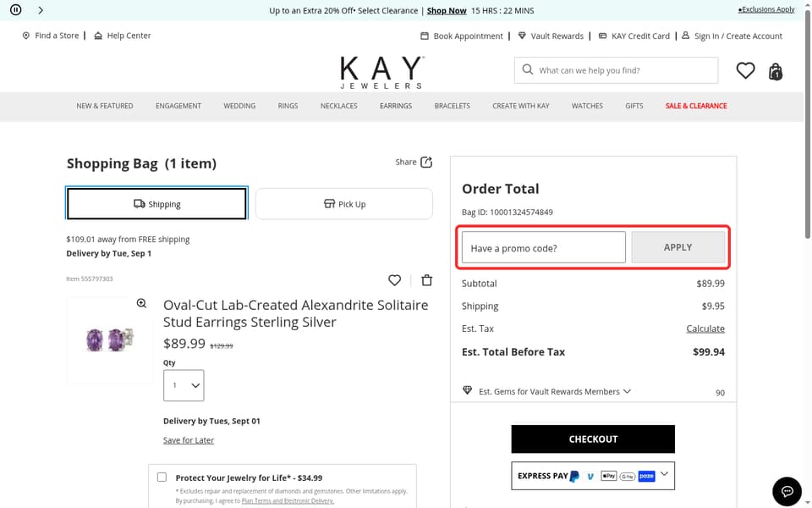812x508 pixels.
Task: Add earrings to favorites heart
Action: pyautogui.click(x=395, y=280)
